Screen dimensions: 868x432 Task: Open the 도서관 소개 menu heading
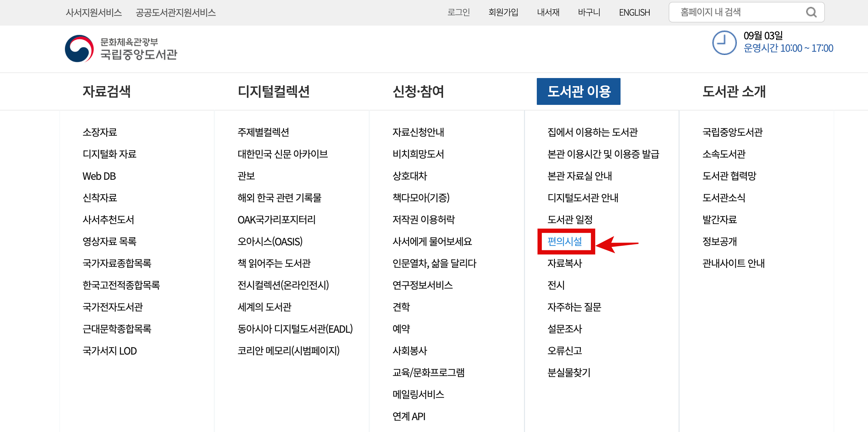coord(734,91)
